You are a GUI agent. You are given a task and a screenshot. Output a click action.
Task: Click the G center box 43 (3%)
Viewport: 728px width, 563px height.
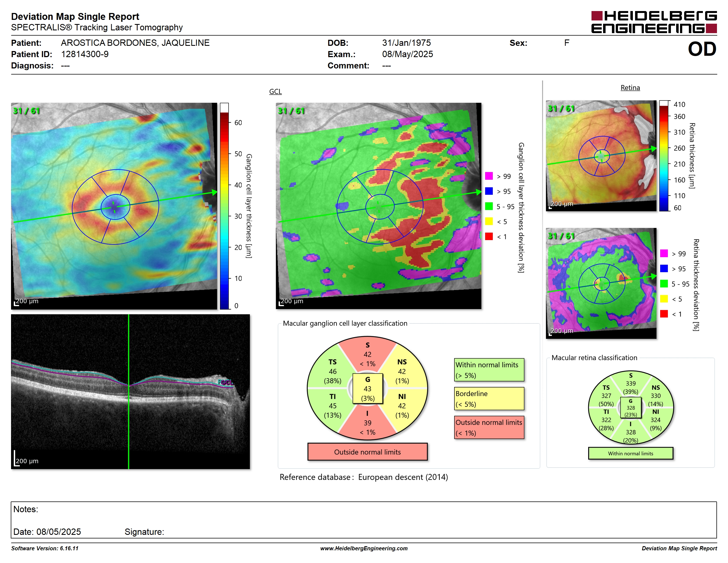click(368, 389)
